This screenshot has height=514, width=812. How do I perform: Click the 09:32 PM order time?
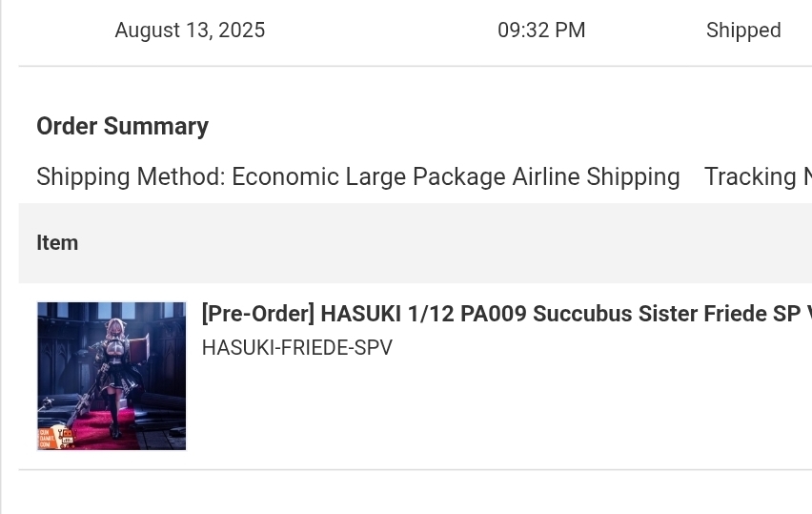541,31
